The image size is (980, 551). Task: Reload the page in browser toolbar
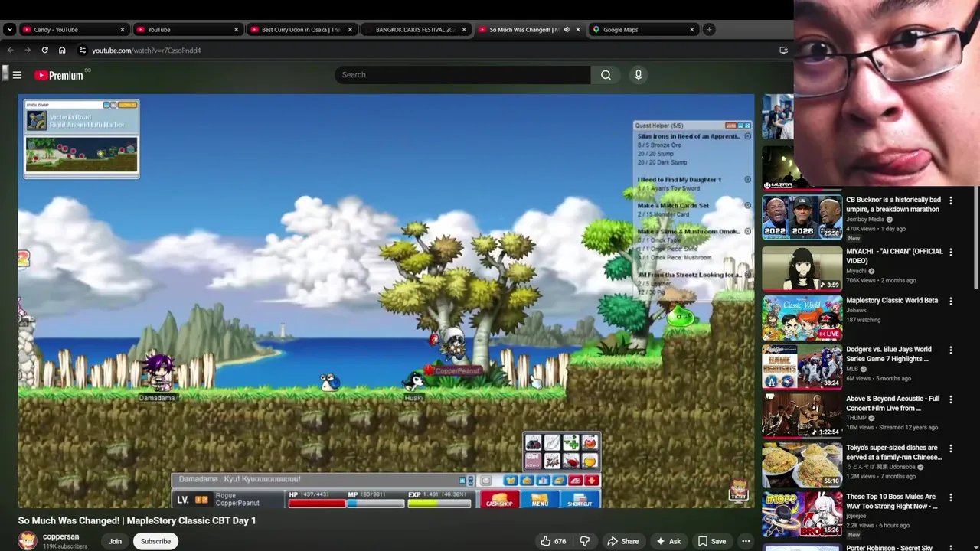(44, 51)
